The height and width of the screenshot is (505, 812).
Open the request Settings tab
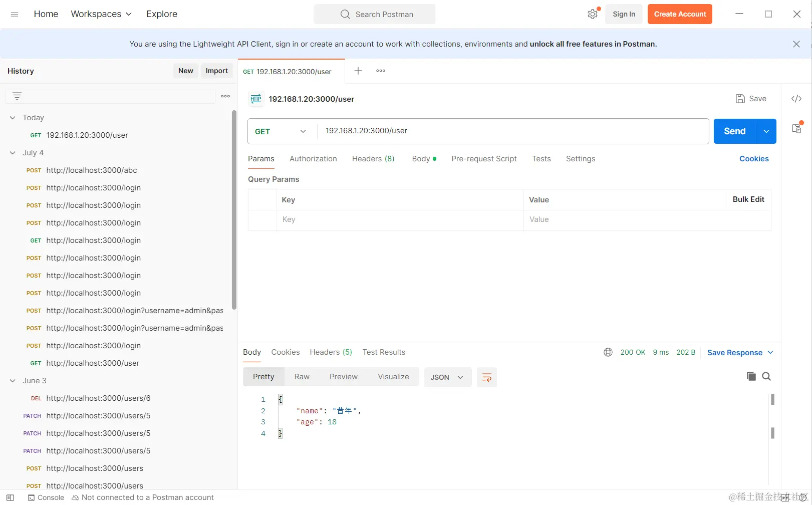(x=581, y=159)
